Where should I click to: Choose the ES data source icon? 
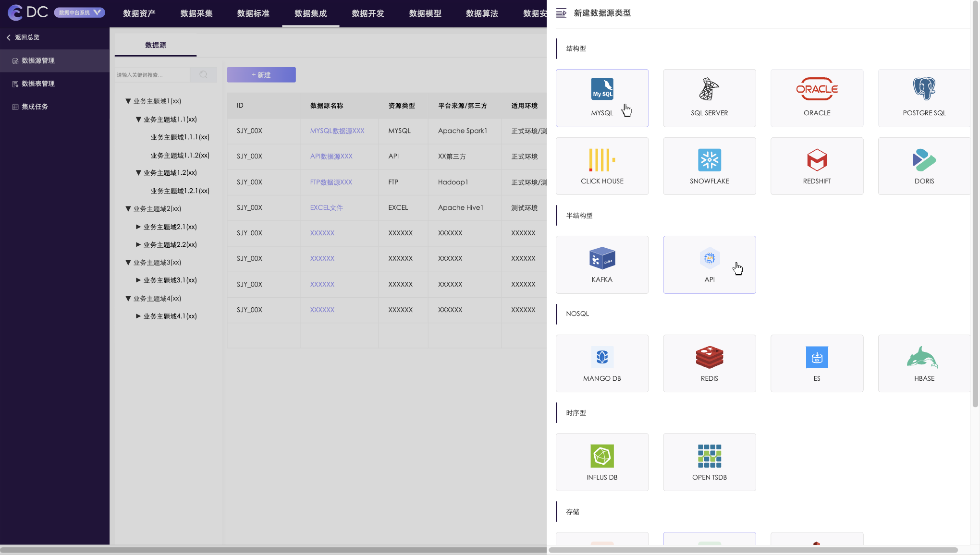tap(817, 357)
